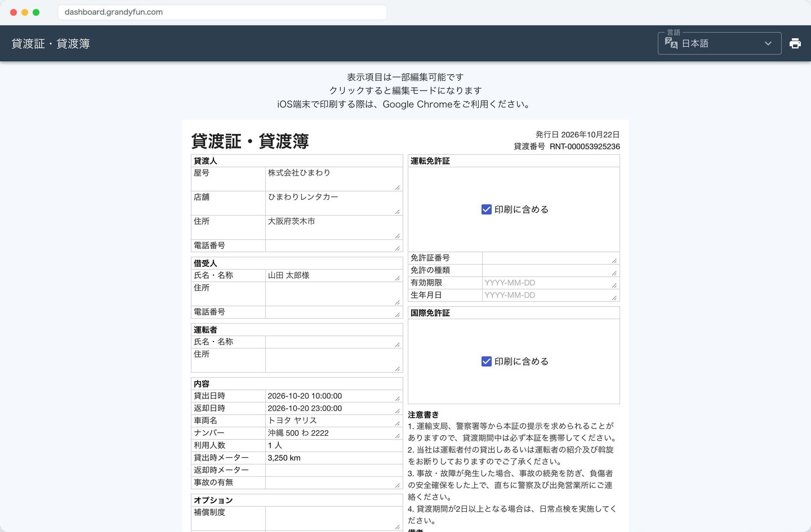Click the 貸渡番号 RNT-000053925236

coord(567,146)
